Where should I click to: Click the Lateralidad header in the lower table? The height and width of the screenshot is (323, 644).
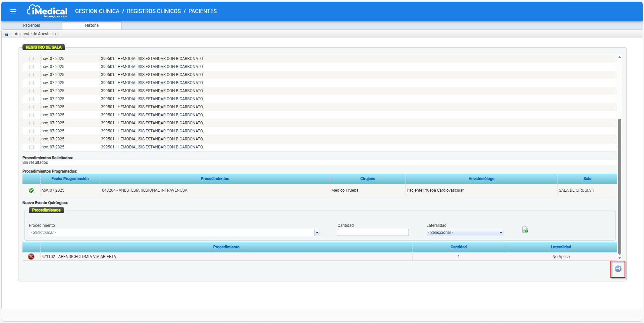pos(561,247)
